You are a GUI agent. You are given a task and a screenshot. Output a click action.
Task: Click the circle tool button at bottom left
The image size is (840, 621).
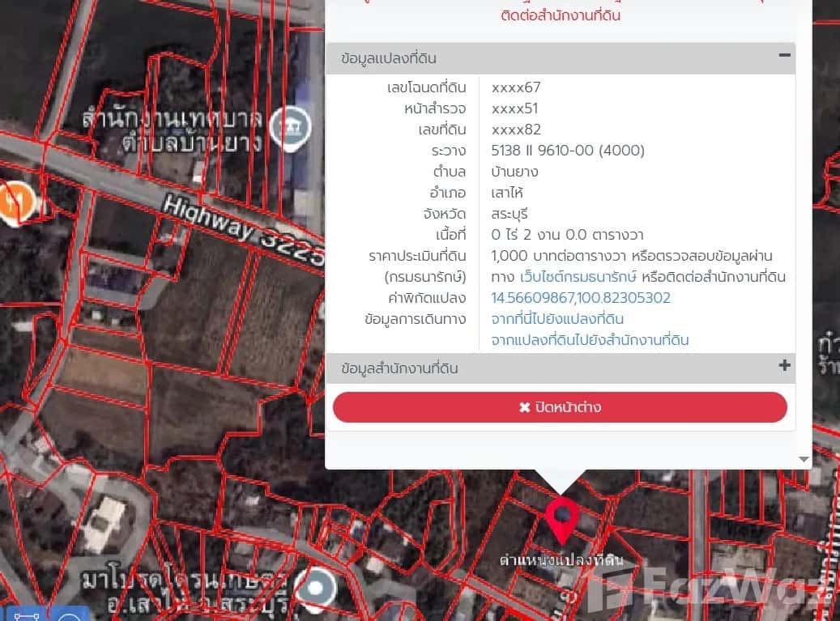70,615
